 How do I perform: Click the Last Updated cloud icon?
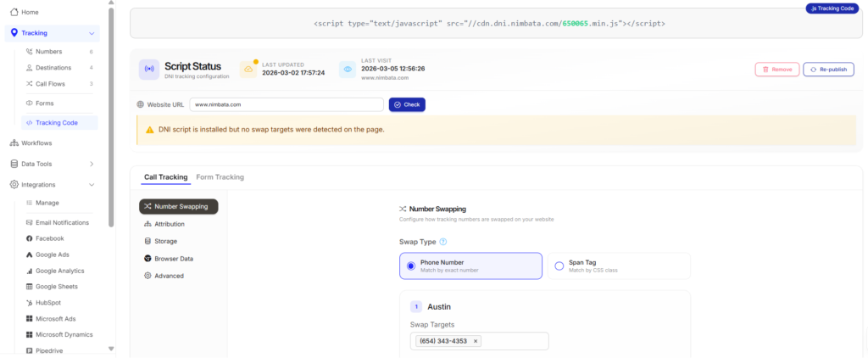click(x=248, y=70)
